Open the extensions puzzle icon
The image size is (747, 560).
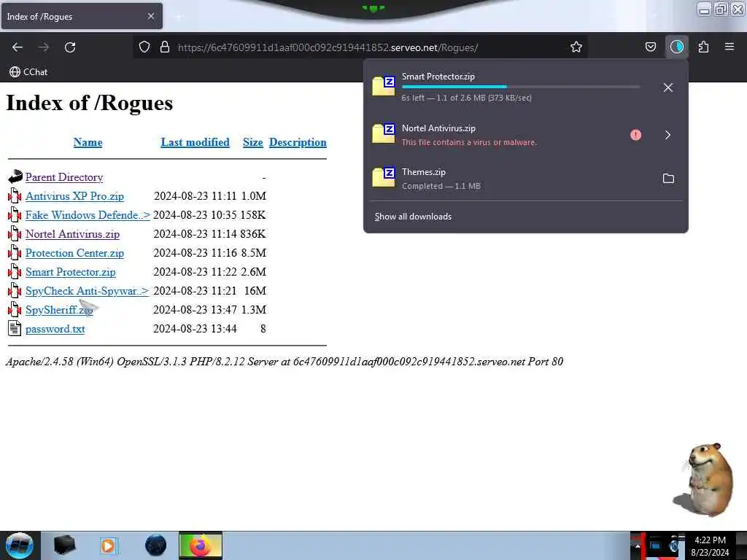pos(703,47)
